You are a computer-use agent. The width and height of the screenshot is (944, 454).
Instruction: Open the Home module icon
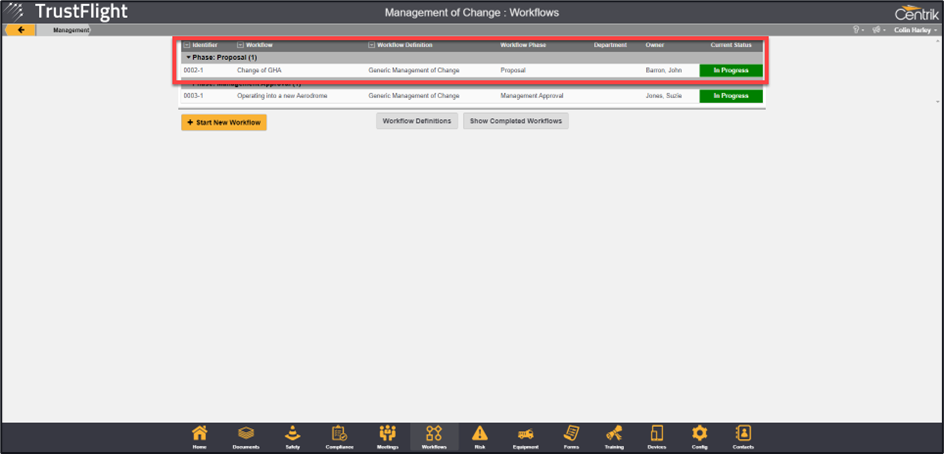coord(200,435)
